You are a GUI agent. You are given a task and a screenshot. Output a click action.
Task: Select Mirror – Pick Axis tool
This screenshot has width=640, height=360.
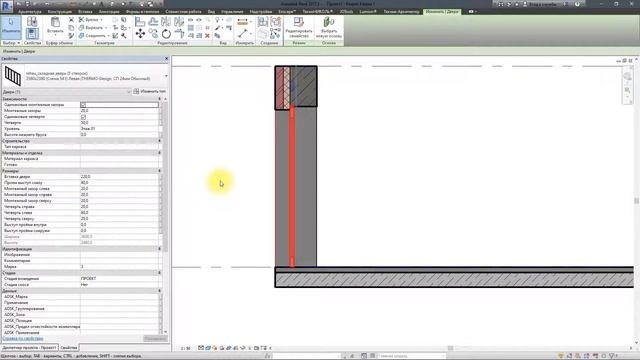click(x=166, y=22)
